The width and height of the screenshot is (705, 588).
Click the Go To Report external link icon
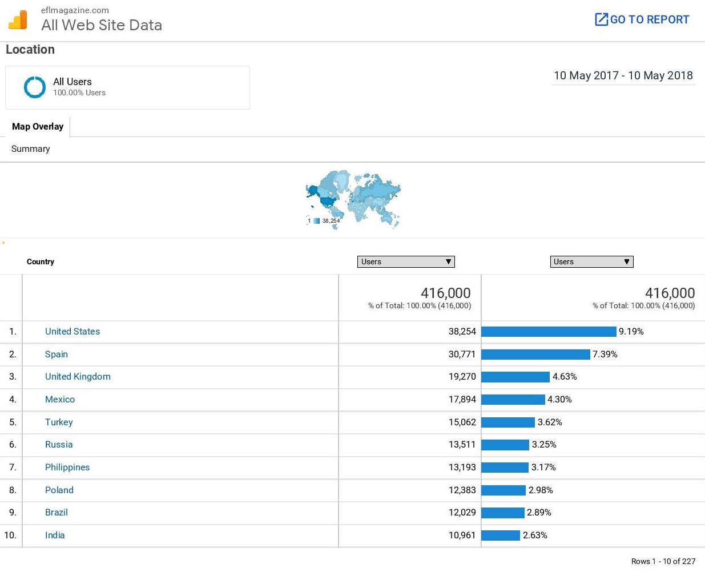pyautogui.click(x=601, y=19)
